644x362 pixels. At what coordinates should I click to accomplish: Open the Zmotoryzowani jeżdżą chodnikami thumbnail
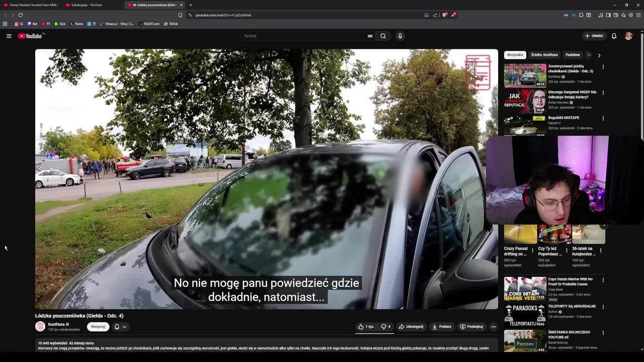click(525, 75)
